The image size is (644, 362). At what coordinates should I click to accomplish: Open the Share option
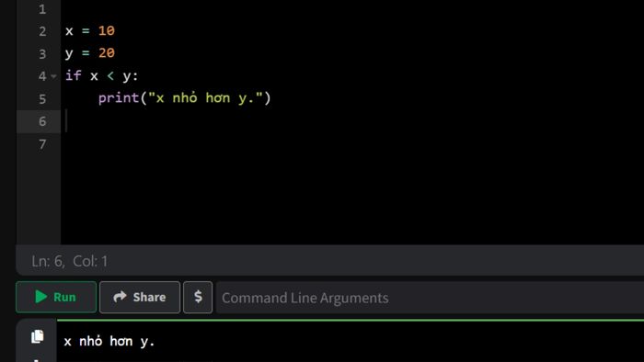140,297
